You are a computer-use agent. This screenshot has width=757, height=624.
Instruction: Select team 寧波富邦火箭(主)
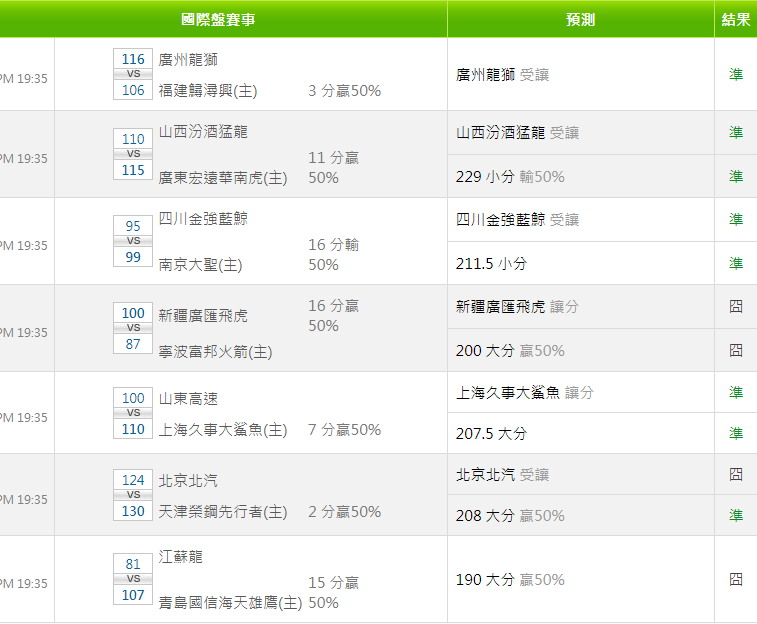tap(216, 351)
